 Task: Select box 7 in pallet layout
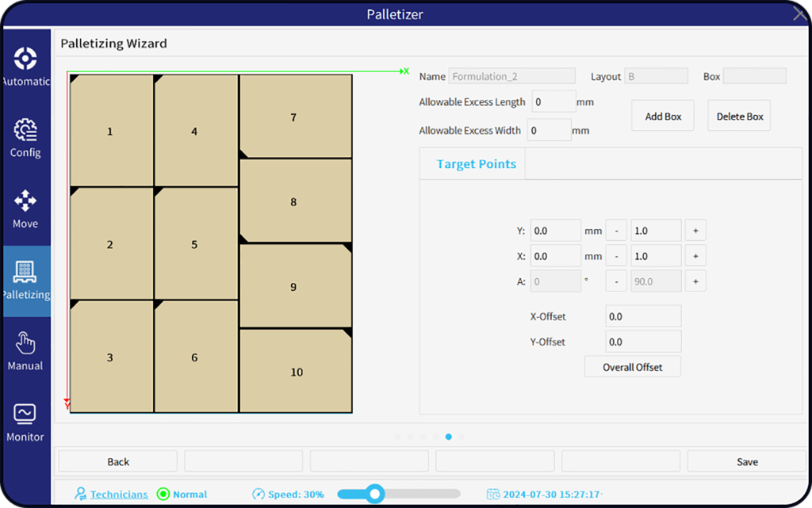tap(294, 117)
